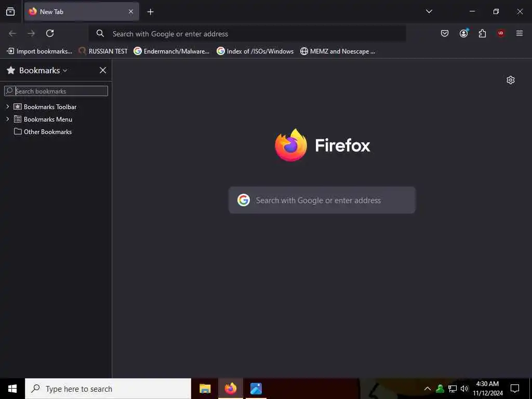Click the Search bookmarks field

coord(56,91)
